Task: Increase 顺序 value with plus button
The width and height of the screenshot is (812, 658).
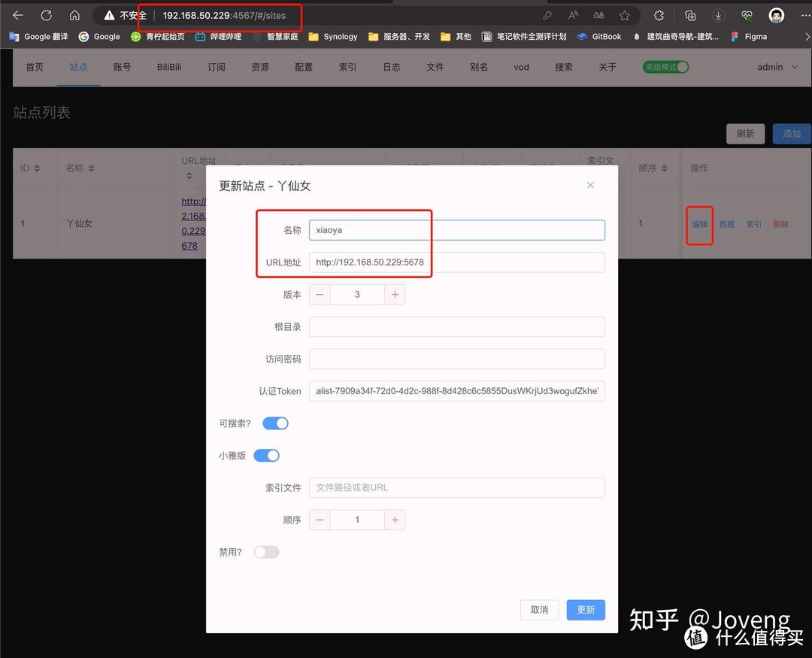Action: coord(395,520)
